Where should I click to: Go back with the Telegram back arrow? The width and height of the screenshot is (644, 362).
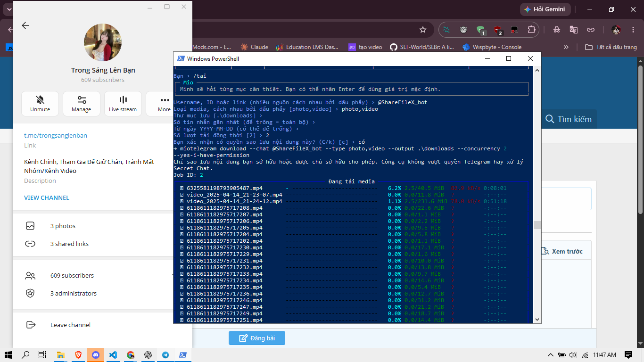click(25, 25)
